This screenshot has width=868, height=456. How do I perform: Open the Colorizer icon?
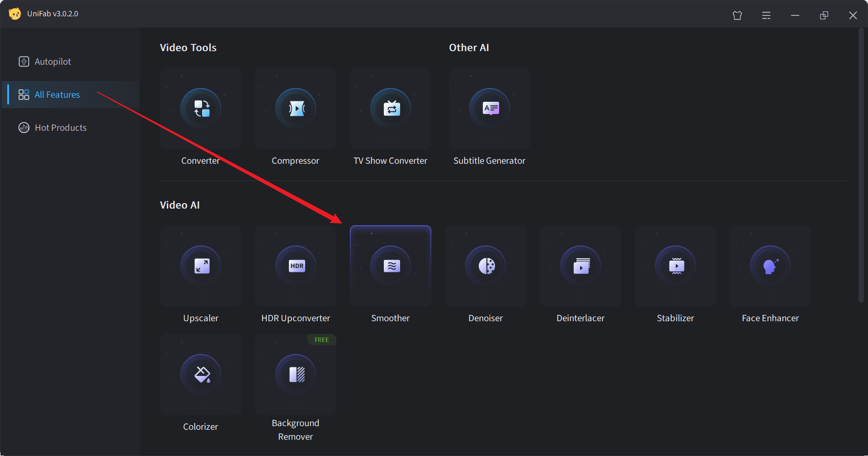[x=201, y=375]
